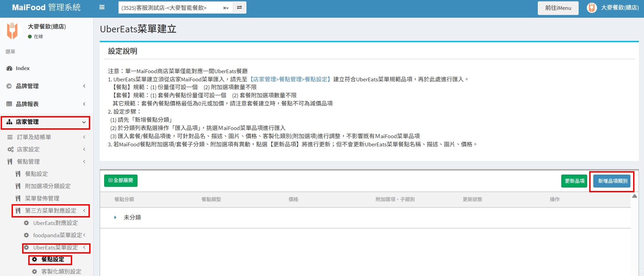Expand all categories with 全部展開
Screen dimensions: 644x276
tap(121, 181)
